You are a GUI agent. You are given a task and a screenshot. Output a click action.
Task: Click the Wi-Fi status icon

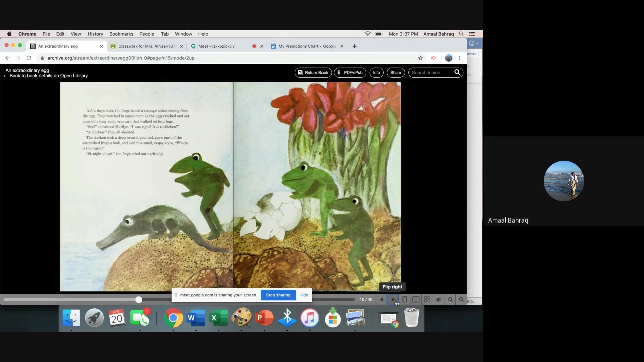point(368,34)
